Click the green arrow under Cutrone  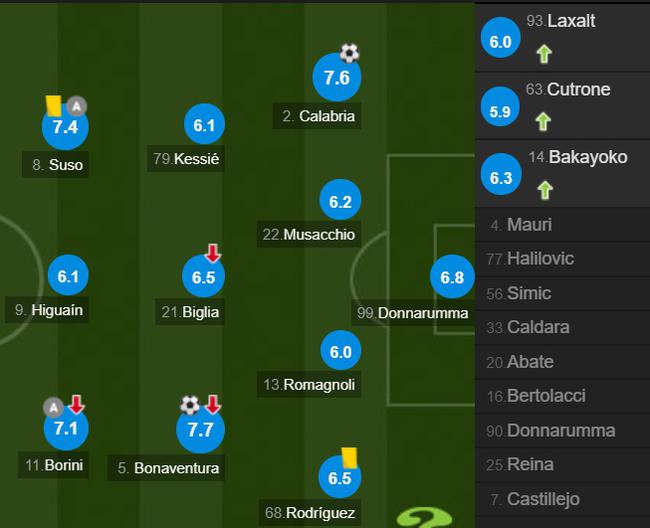543,121
